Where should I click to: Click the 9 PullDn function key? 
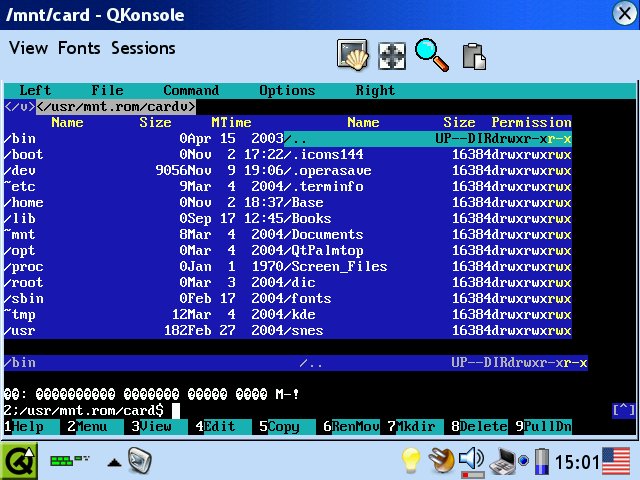point(544,427)
